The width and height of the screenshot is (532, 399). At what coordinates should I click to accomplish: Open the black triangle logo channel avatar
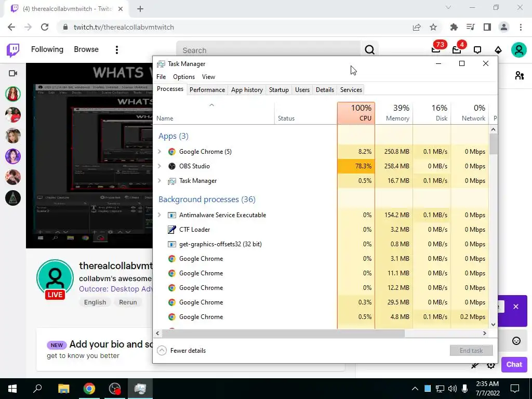(13, 198)
